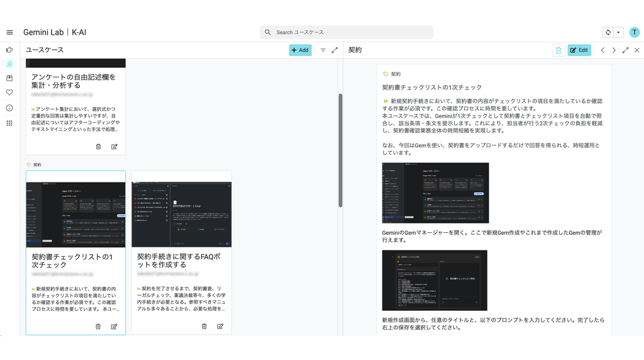Click the Add button
Screen dimensions: 644x360
(x=300, y=50)
